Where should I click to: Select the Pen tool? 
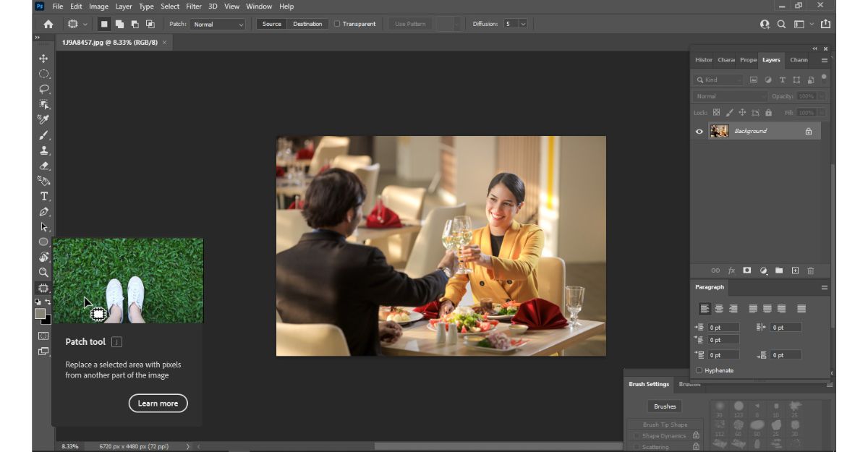click(43, 211)
